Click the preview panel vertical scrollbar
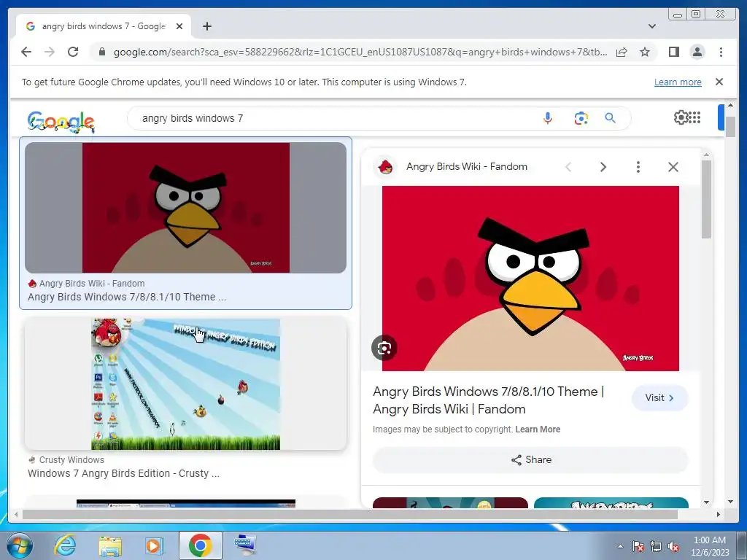The height and width of the screenshot is (560, 747). pyautogui.click(x=706, y=199)
